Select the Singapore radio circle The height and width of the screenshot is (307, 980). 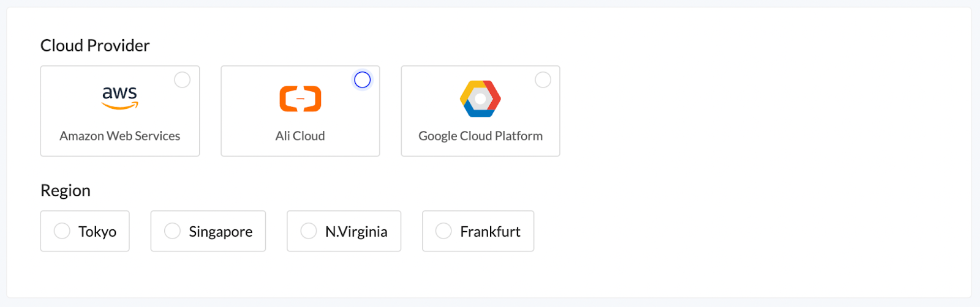pos(172,231)
